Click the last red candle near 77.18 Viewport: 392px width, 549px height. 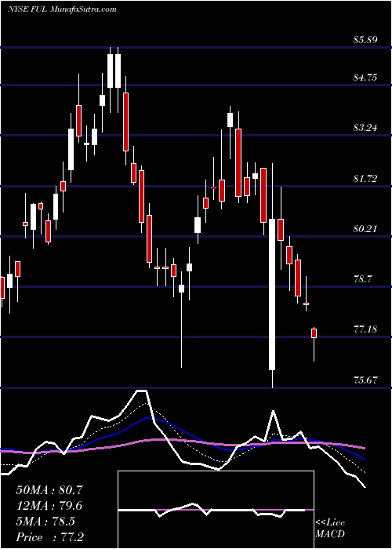tap(314, 333)
